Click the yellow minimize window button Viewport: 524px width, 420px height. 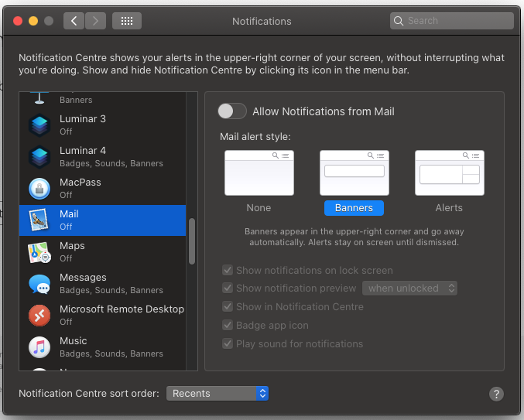tap(33, 21)
